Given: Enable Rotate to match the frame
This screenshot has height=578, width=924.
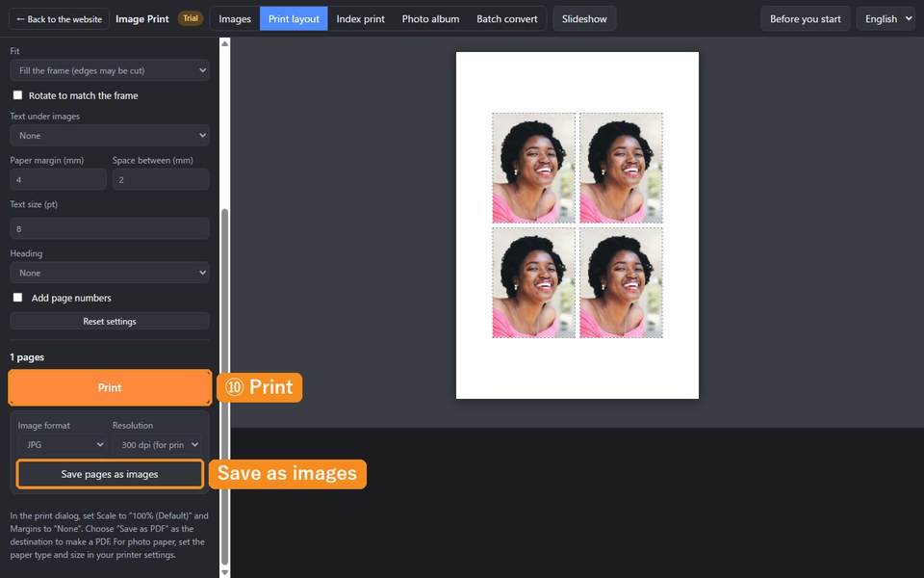Looking at the screenshot, I should click(x=17, y=95).
